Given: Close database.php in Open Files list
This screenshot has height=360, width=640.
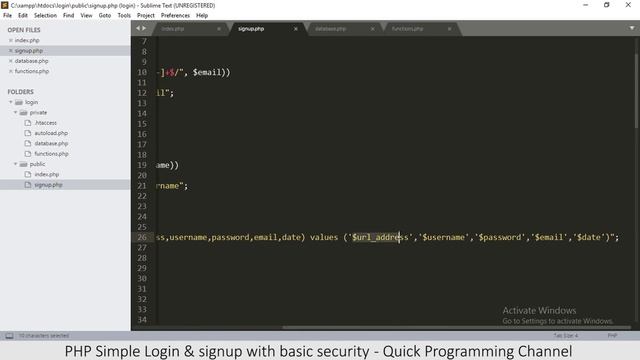Looking at the screenshot, I should pyautogui.click(x=11, y=61).
